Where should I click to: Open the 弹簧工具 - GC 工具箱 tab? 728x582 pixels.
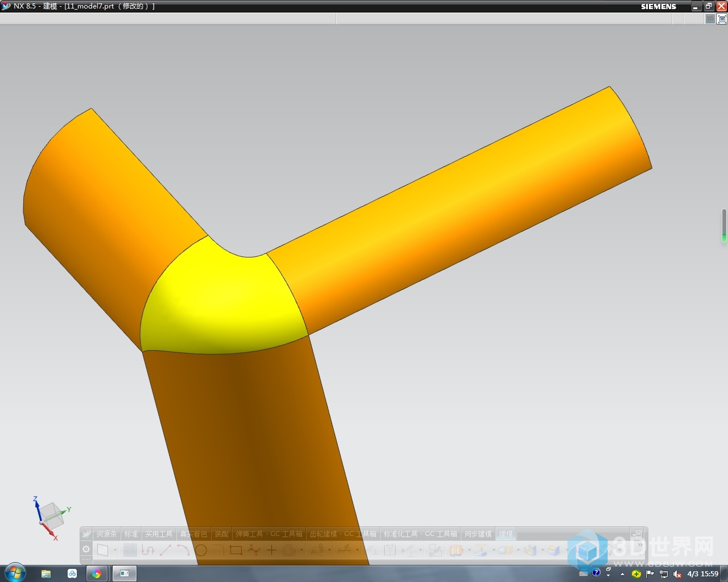tap(269, 534)
